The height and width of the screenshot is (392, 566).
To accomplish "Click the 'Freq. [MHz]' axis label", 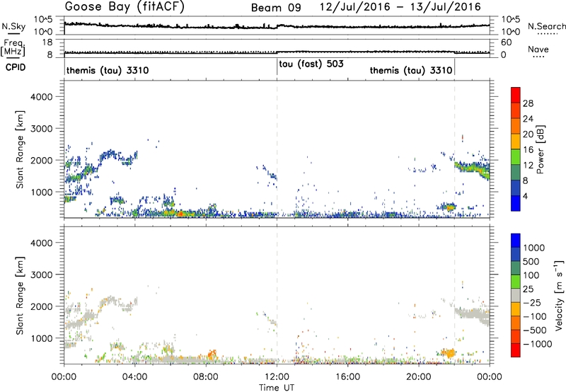I will 13,47.
